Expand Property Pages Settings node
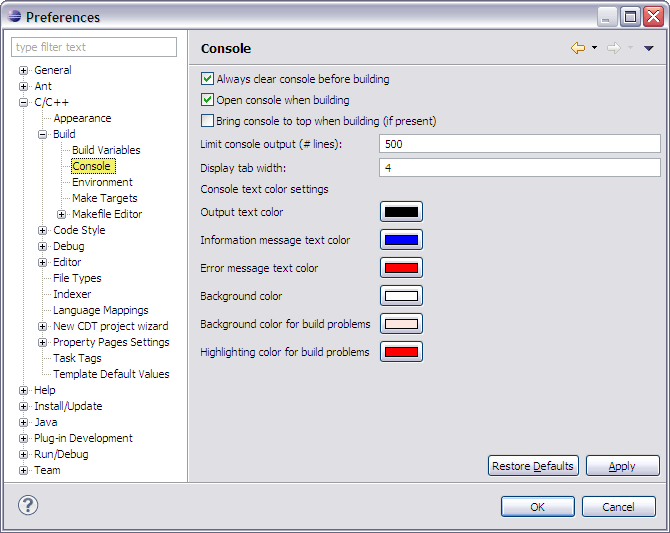670x533 pixels. click(42, 342)
